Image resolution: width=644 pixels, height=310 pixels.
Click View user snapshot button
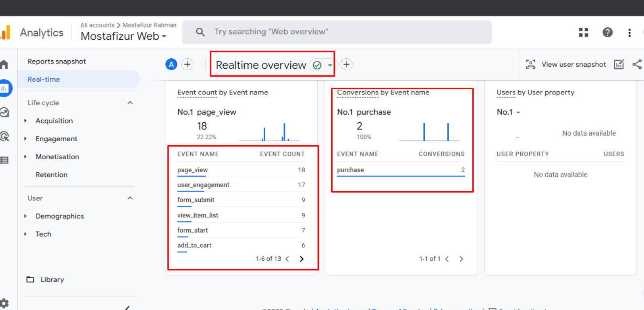point(566,64)
